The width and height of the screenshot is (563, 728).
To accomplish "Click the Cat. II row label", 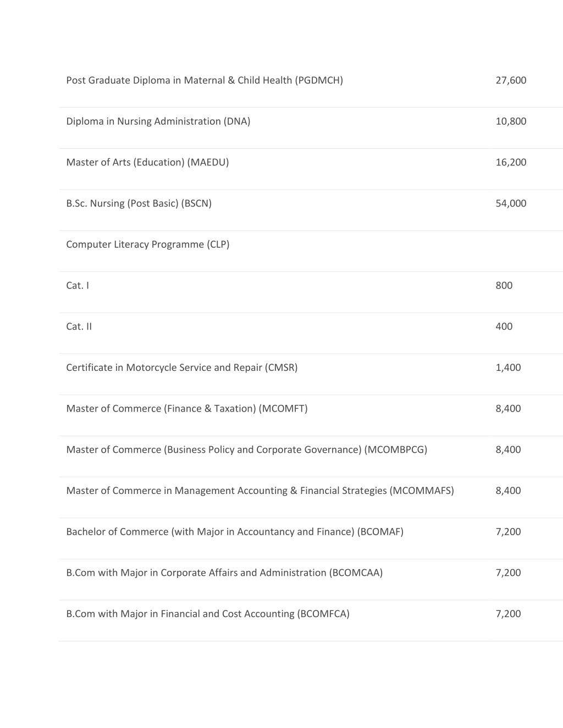I will click(79, 326).
